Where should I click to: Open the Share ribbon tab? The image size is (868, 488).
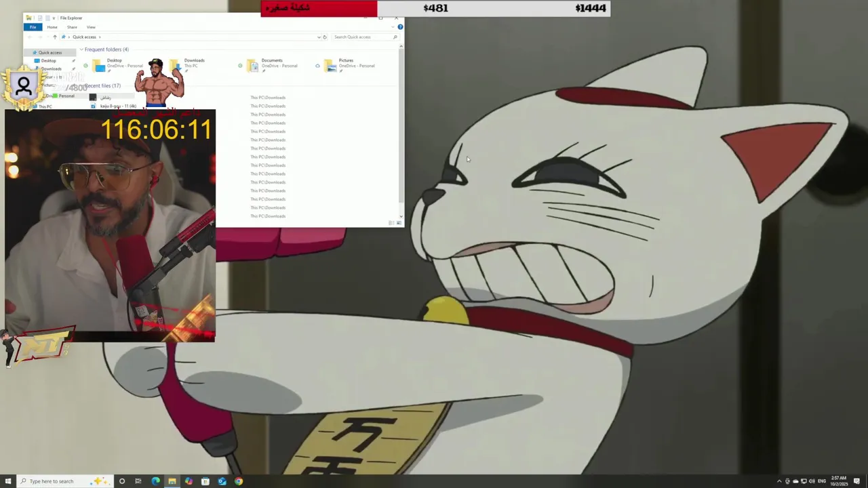point(72,27)
